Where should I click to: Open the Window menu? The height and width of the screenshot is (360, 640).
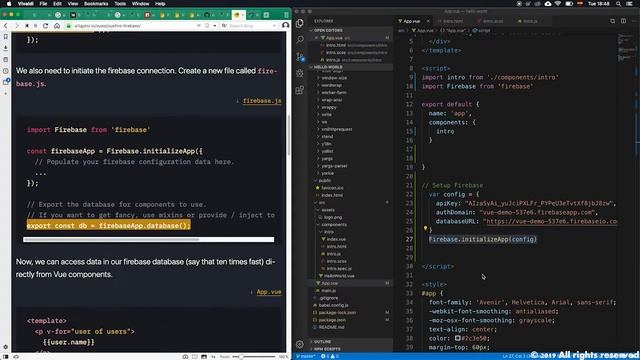[x=140, y=4]
